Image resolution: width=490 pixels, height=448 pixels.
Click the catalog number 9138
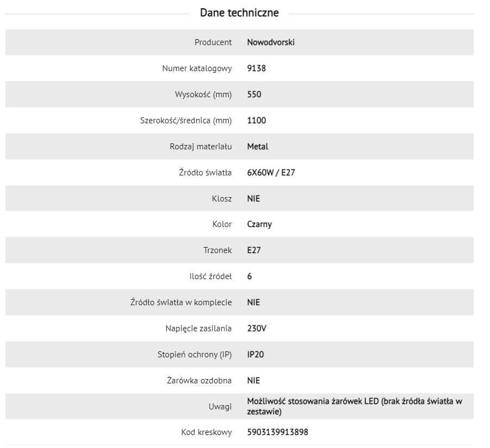(256, 68)
